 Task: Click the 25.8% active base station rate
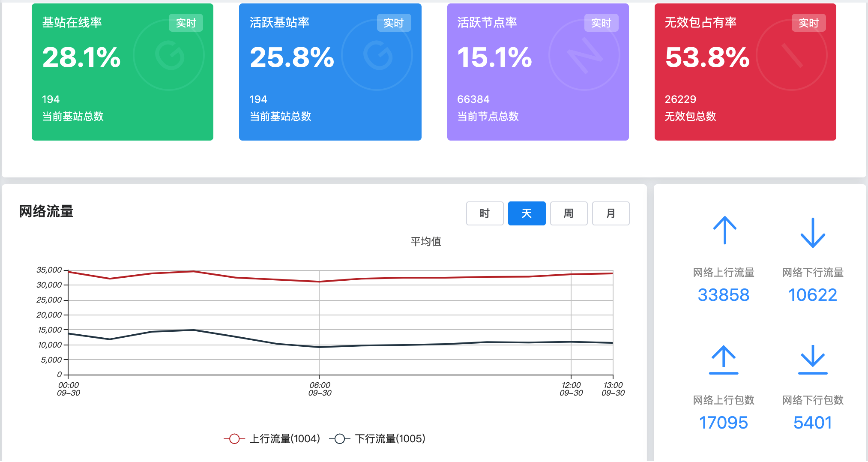[x=292, y=57]
